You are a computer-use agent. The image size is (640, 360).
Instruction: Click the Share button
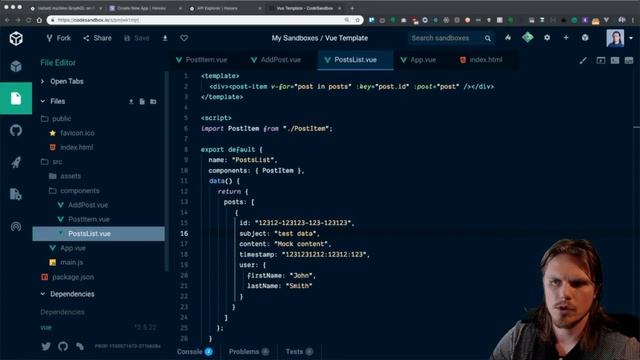pyautogui.click(x=97, y=38)
